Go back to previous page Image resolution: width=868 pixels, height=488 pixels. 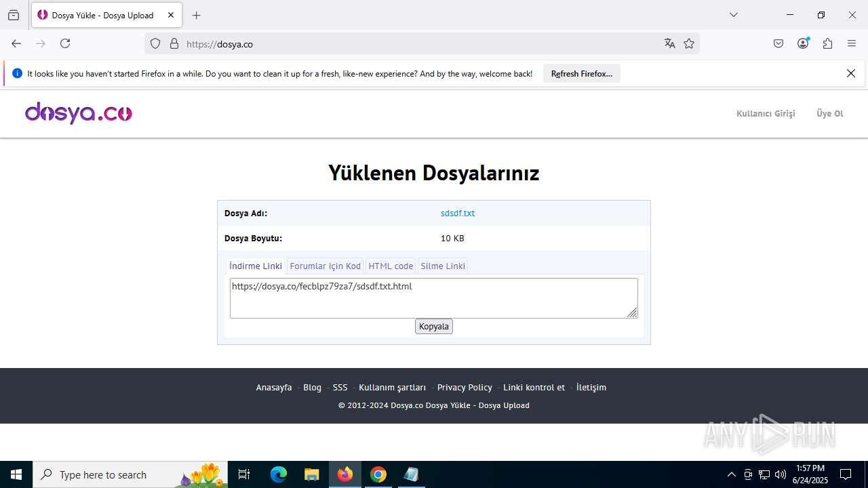click(16, 43)
